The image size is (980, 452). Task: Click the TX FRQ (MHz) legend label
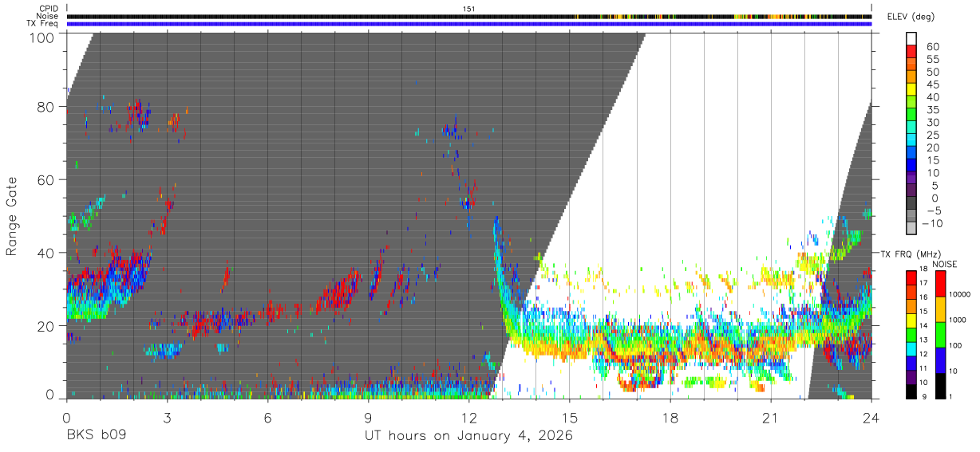(x=907, y=254)
